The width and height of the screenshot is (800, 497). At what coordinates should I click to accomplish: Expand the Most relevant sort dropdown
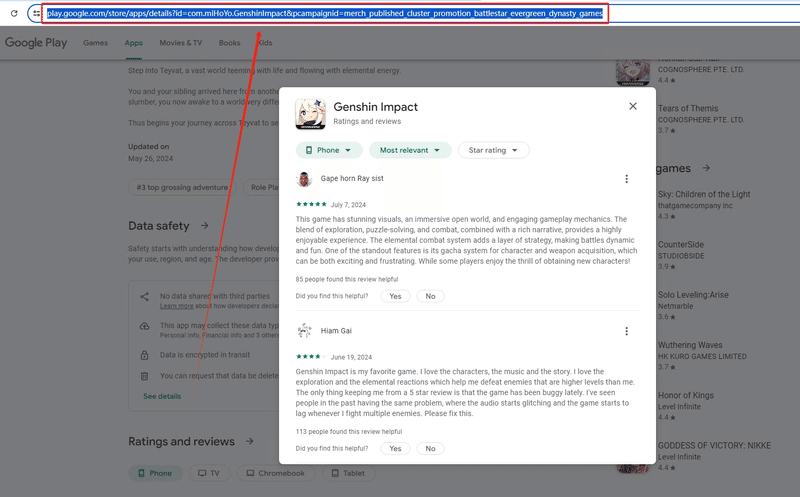coord(410,150)
